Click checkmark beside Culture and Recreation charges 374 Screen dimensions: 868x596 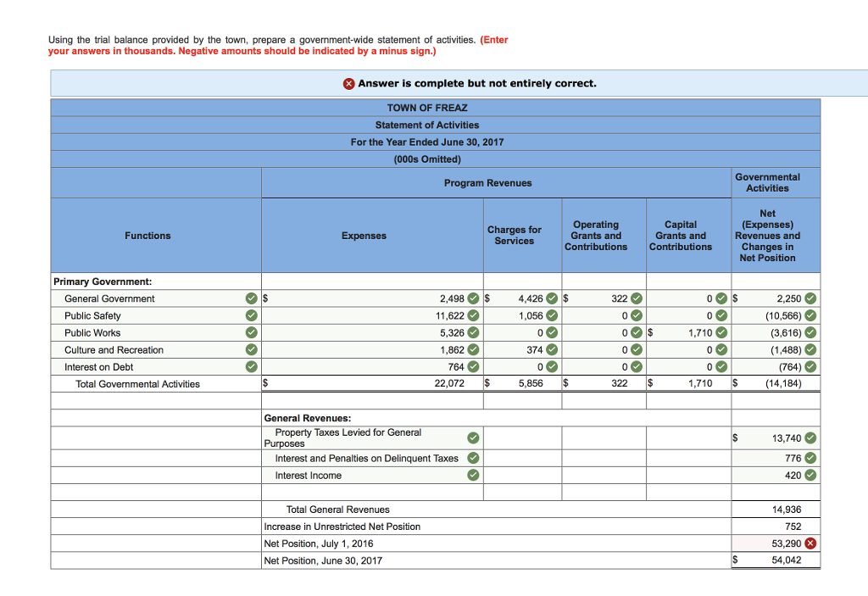pyautogui.click(x=552, y=350)
